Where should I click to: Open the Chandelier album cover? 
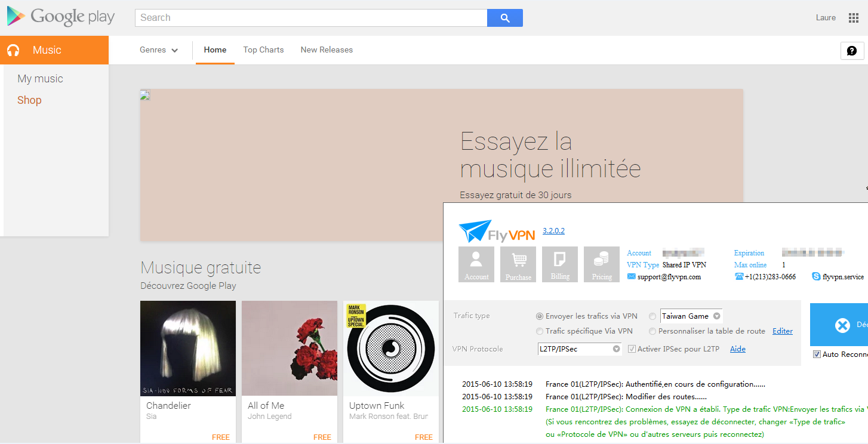point(188,349)
